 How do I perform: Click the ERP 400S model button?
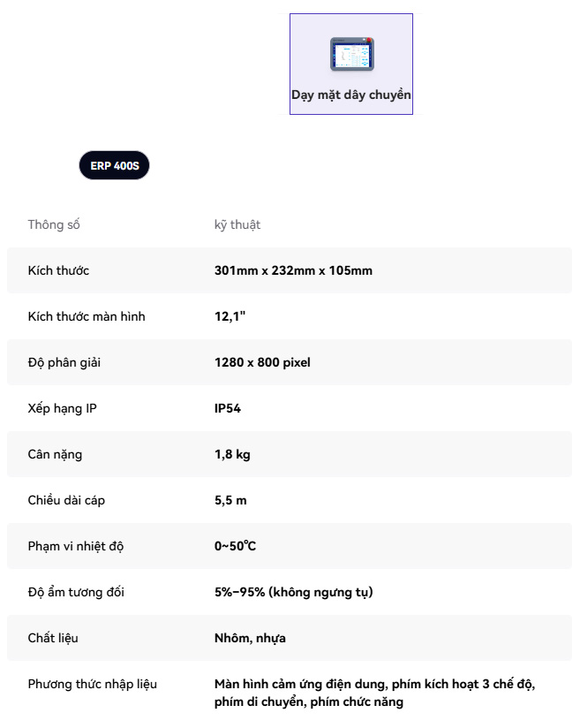tap(115, 165)
